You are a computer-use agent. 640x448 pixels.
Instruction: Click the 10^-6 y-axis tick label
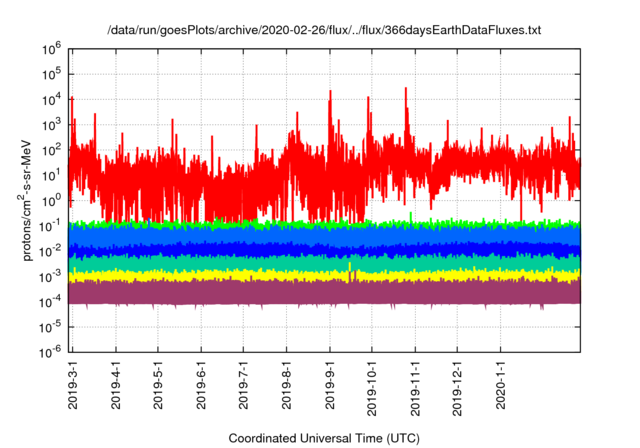50,352
